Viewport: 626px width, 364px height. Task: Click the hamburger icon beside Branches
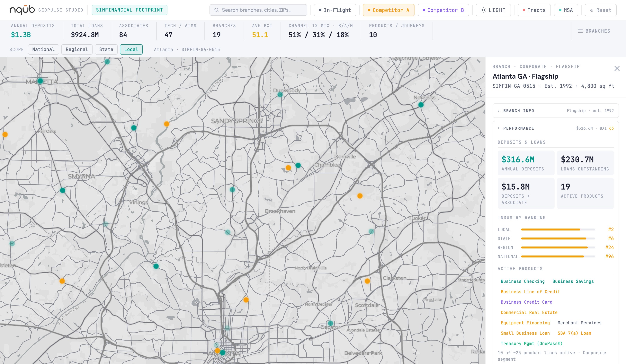580,31
